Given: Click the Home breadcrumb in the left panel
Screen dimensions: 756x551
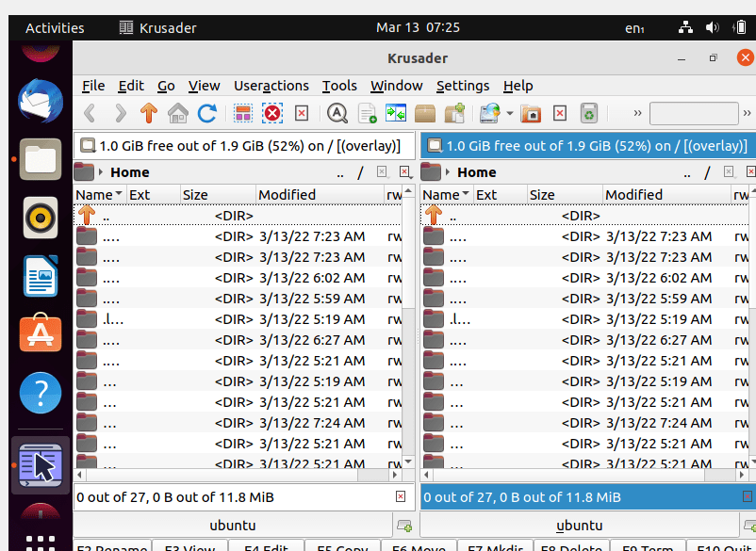Looking at the screenshot, I should pyautogui.click(x=130, y=172).
